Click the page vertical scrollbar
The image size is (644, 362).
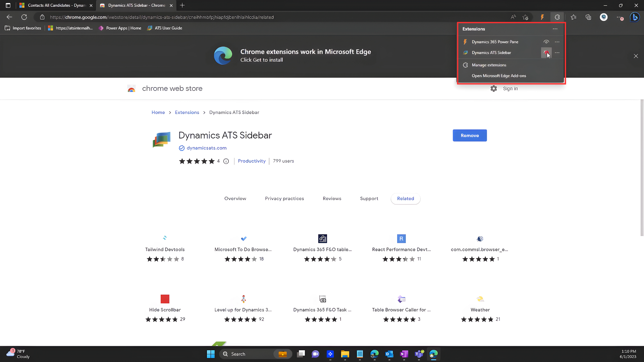point(642,168)
